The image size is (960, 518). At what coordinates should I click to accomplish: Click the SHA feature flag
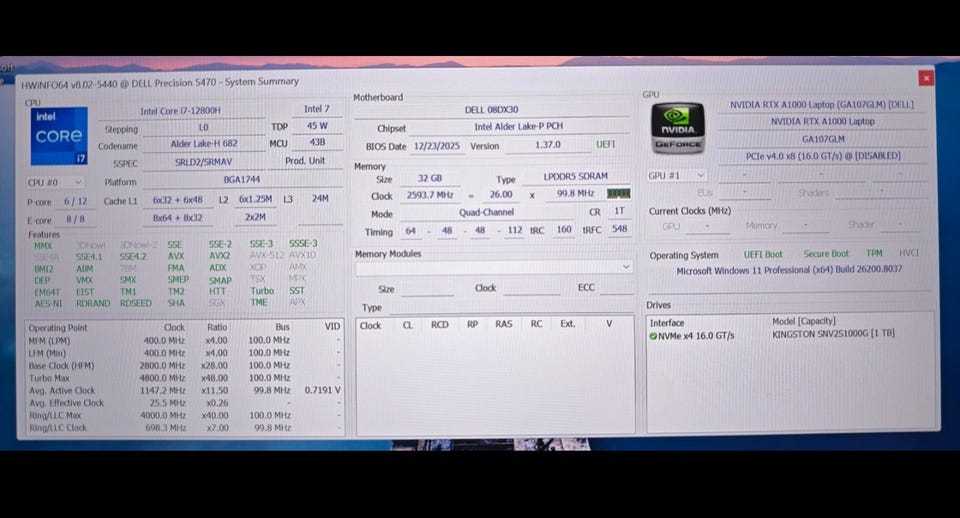[x=176, y=302]
